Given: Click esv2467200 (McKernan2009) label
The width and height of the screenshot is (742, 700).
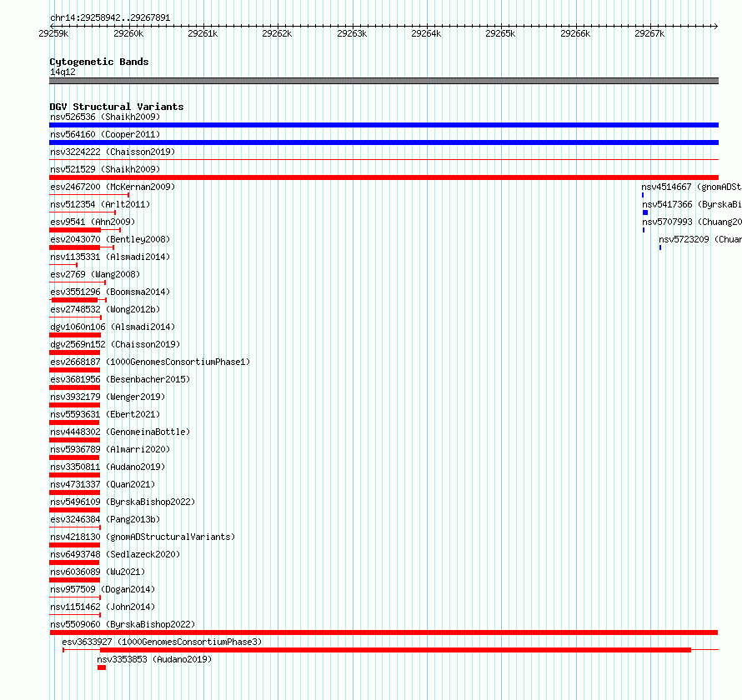Looking at the screenshot, I should (x=113, y=187).
